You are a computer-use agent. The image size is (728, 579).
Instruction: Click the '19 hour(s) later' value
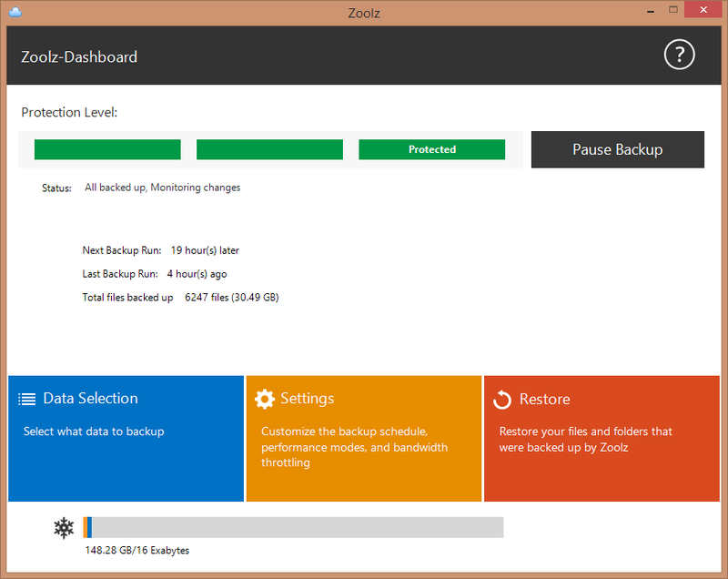(x=205, y=250)
